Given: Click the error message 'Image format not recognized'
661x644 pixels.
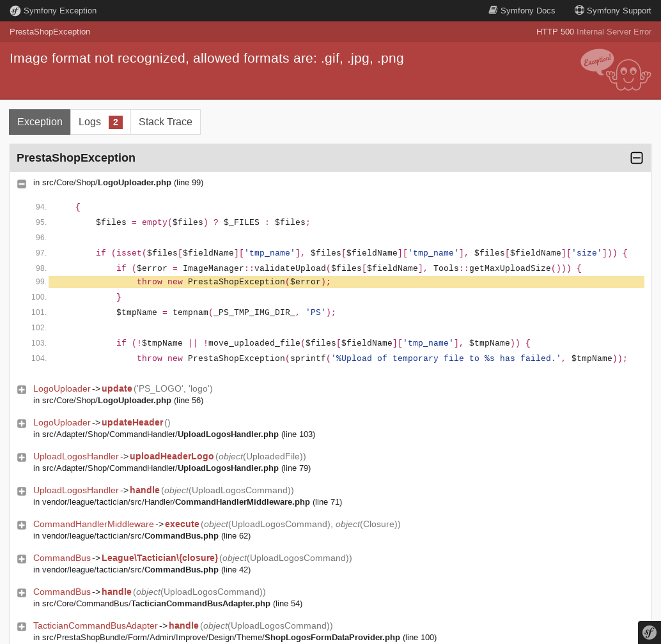Looking at the screenshot, I should [x=206, y=58].
